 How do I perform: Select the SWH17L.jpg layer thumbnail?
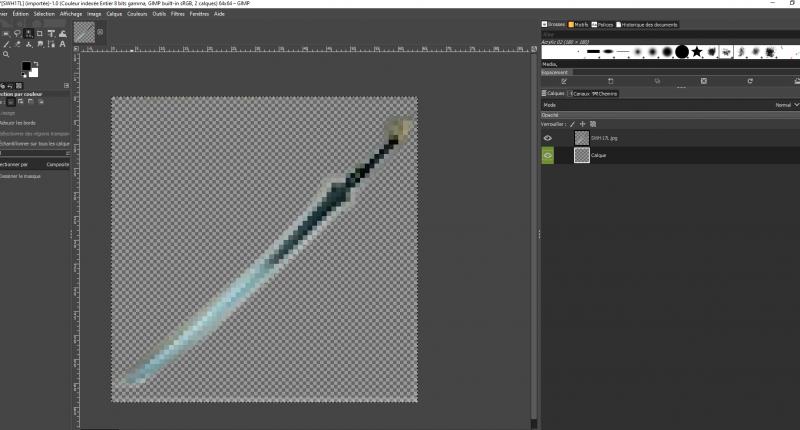click(x=582, y=138)
